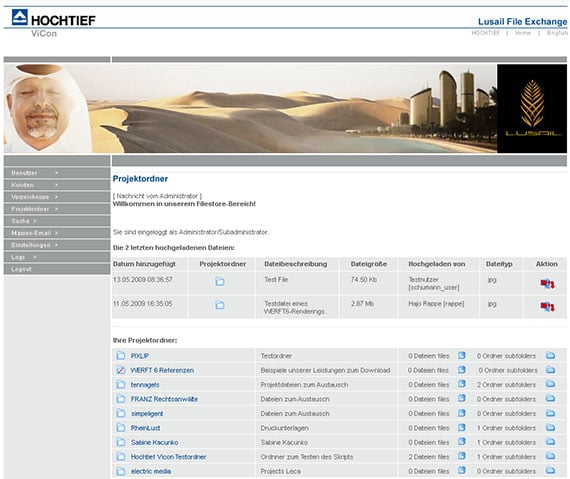
Task: Open files icon in FRANZ Rechtsanwälte row
Action: click(462, 398)
